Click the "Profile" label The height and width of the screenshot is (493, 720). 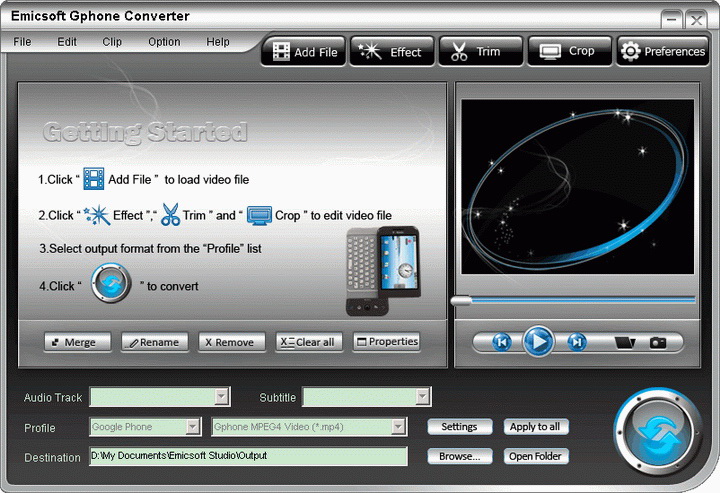coord(39,428)
